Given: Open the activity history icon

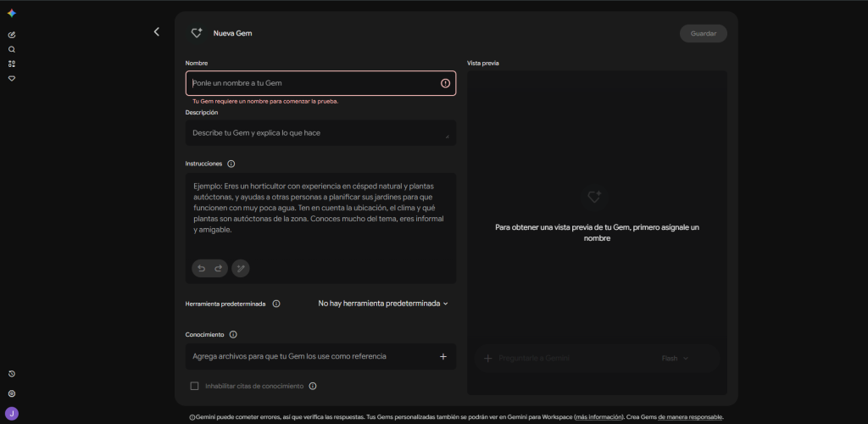Looking at the screenshot, I should (12, 374).
